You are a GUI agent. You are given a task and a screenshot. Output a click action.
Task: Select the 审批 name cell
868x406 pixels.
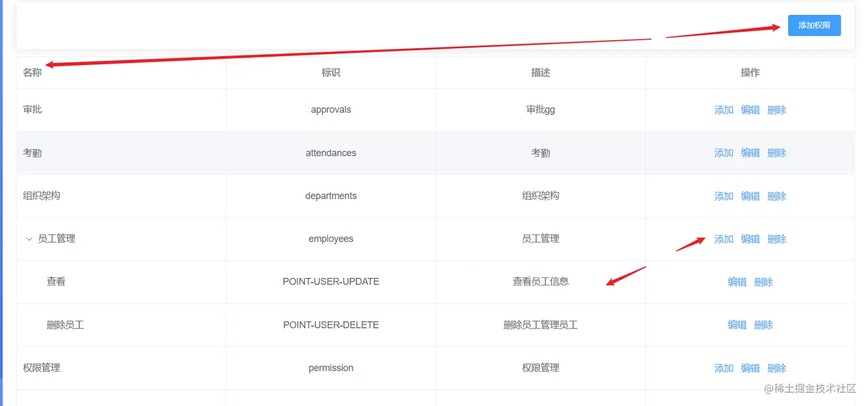[121, 110]
